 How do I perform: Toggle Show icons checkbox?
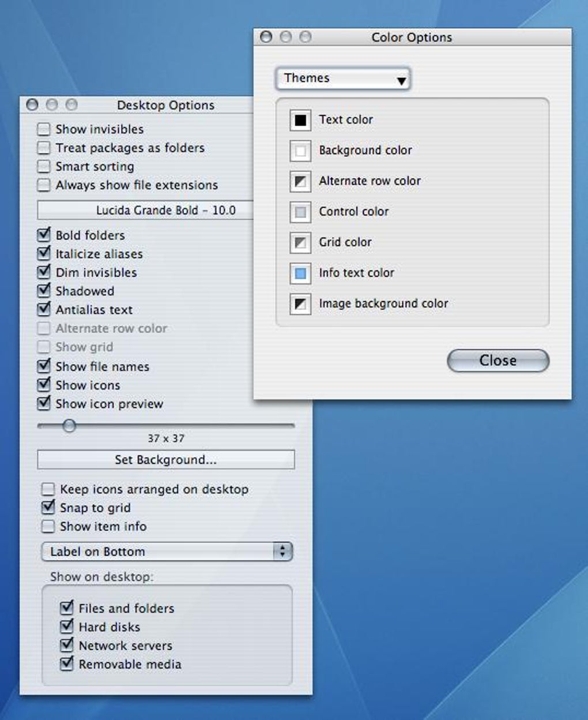click(44, 384)
